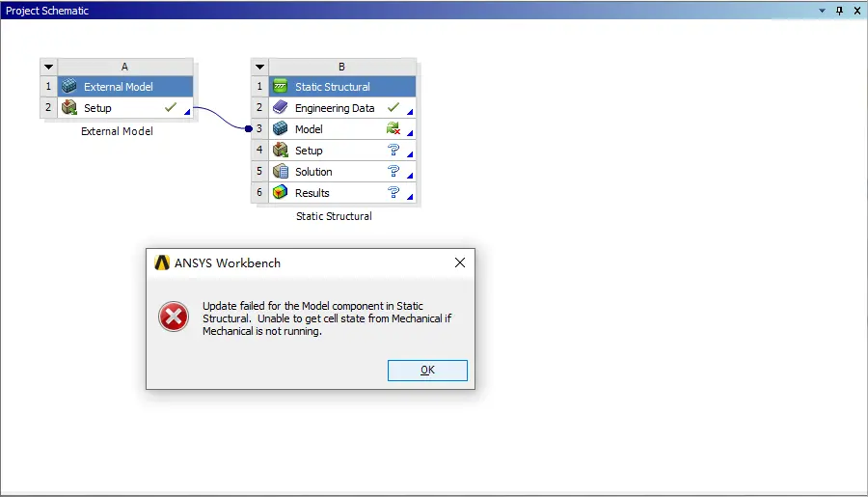The width and height of the screenshot is (868, 497).
Task: Click OK in the ANSYS Workbench dialog
Action: point(427,371)
